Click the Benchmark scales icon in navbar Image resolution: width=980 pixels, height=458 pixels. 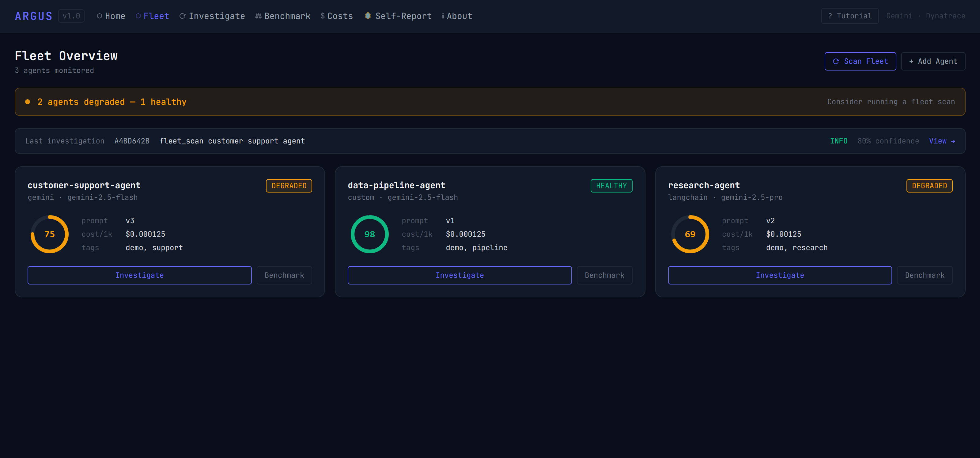(258, 16)
